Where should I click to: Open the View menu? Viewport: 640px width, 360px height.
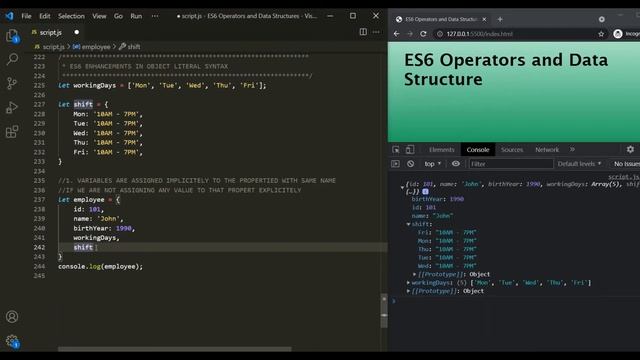coord(99,16)
